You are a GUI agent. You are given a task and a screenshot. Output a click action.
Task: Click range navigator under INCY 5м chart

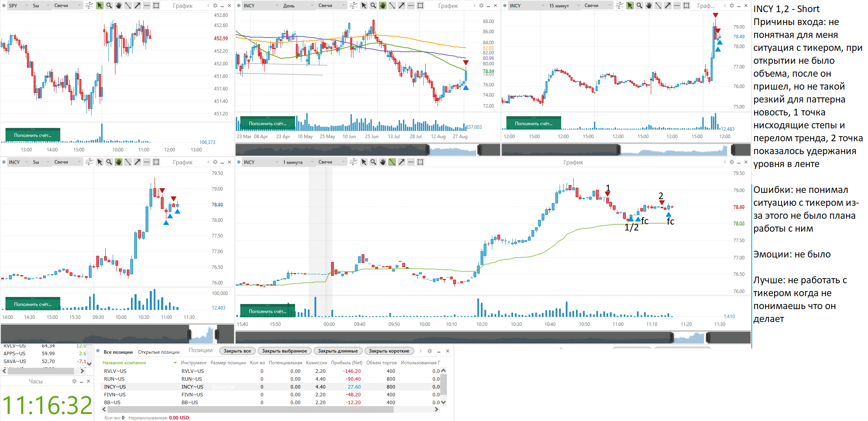tap(117, 334)
